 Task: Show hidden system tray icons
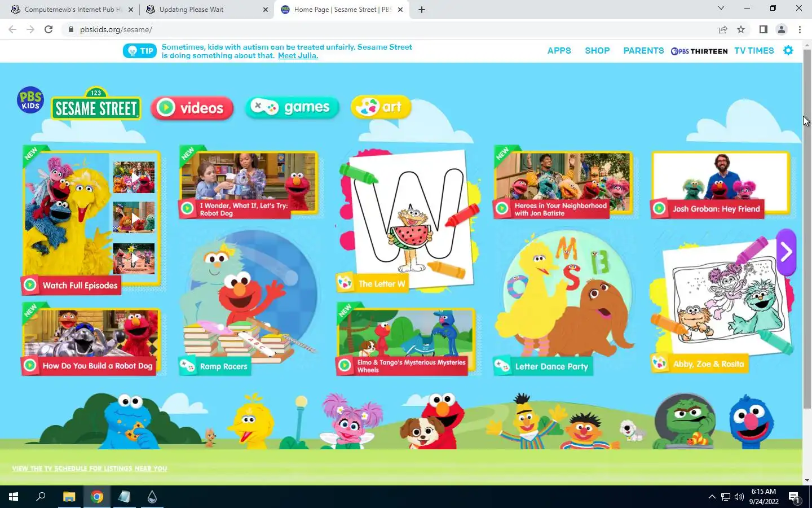(x=712, y=497)
